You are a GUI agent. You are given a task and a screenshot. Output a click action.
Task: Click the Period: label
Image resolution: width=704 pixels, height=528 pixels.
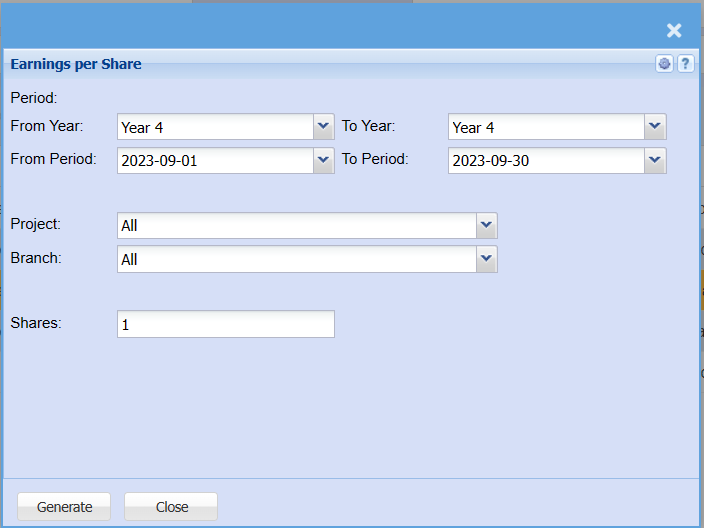pos(34,98)
